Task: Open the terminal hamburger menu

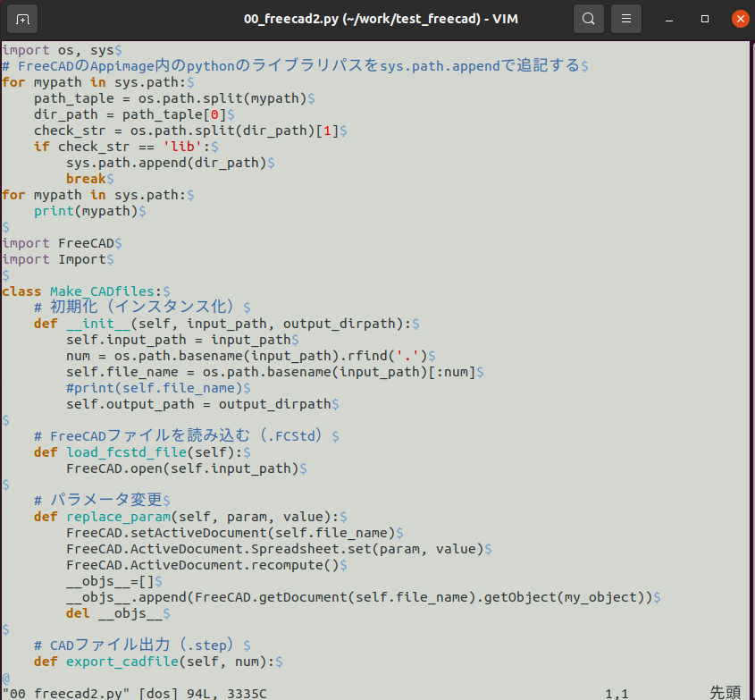Action: tap(626, 19)
